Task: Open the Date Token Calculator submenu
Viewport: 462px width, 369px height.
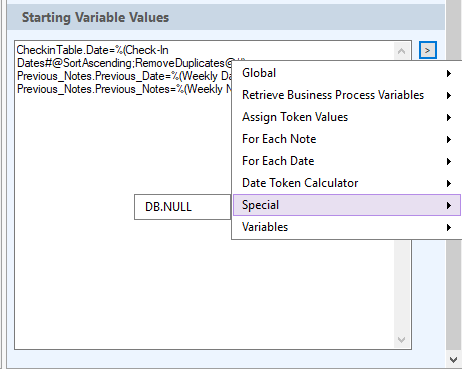Action: 347,183
